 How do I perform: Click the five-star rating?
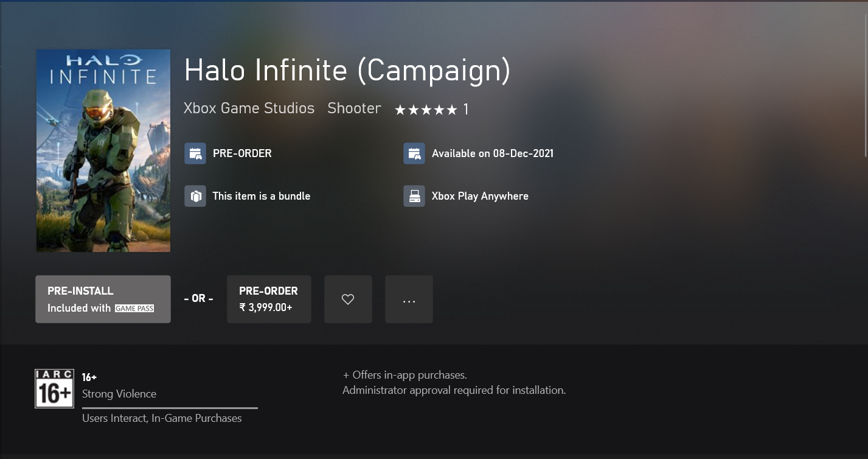point(426,110)
